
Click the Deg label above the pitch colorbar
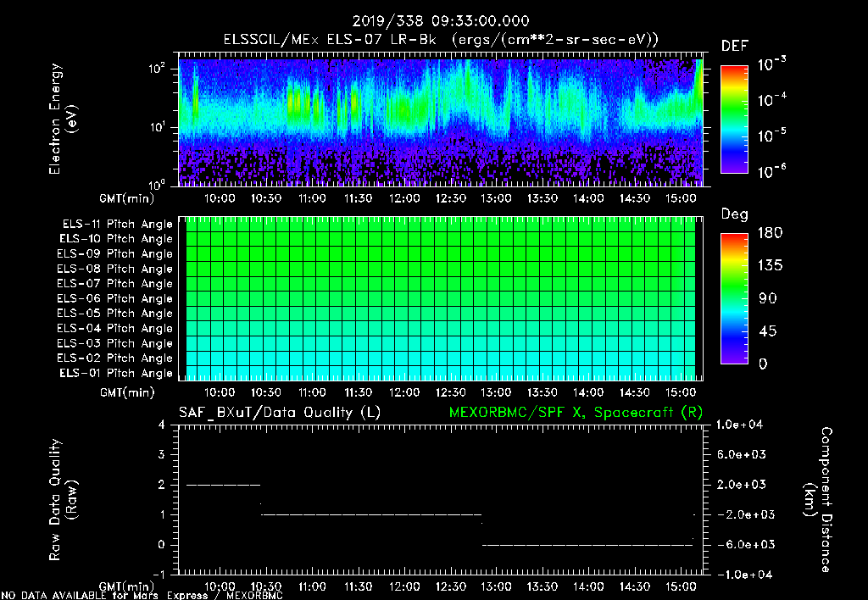coord(735,214)
